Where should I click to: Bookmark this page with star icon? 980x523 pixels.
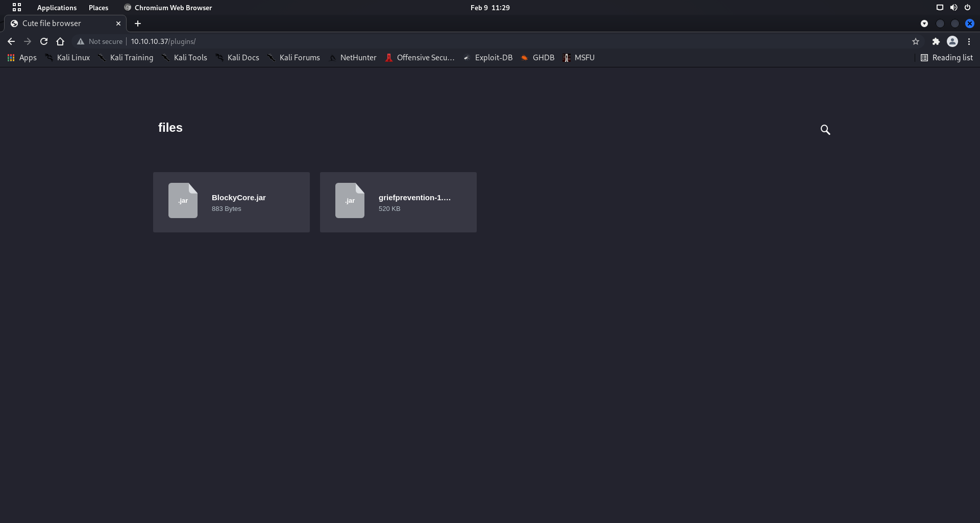pos(916,41)
